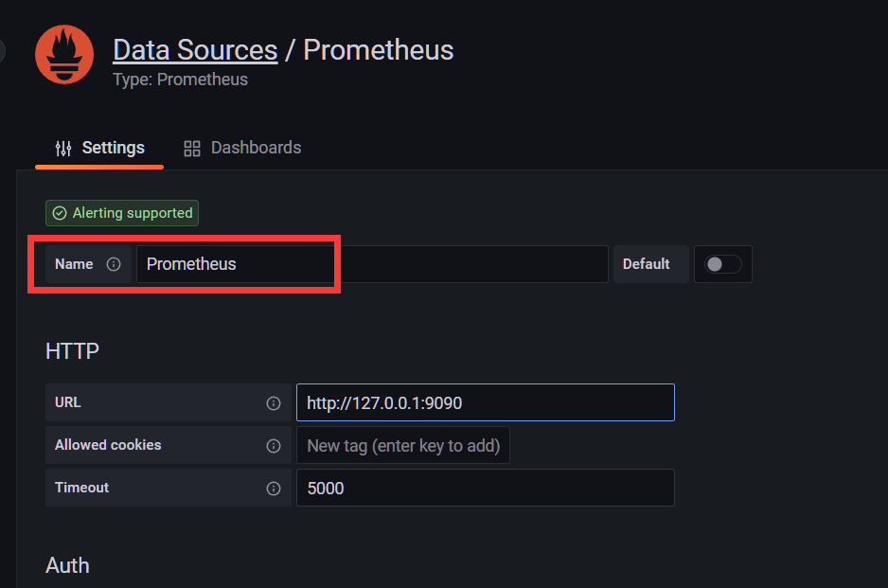Click the URL field with http://127.0.0.1:9090
The width and height of the screenshot is (888, 588).
click(x=486, y=402)
